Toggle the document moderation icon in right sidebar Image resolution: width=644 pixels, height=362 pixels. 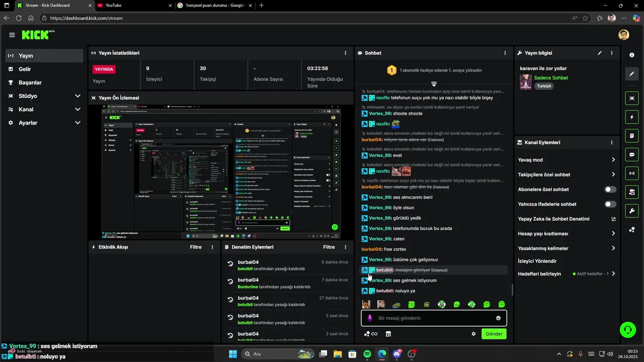click(x=632, y=136)
